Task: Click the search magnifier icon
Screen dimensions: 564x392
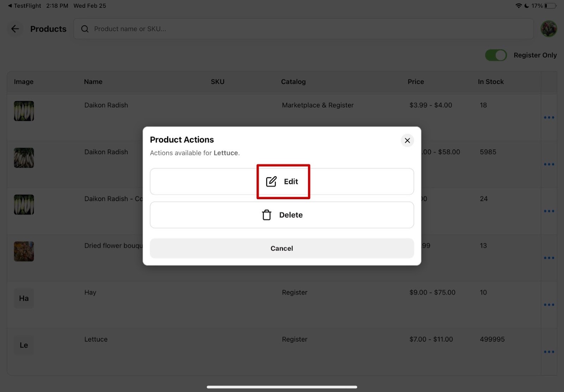Action: click(x=85, y=29)
